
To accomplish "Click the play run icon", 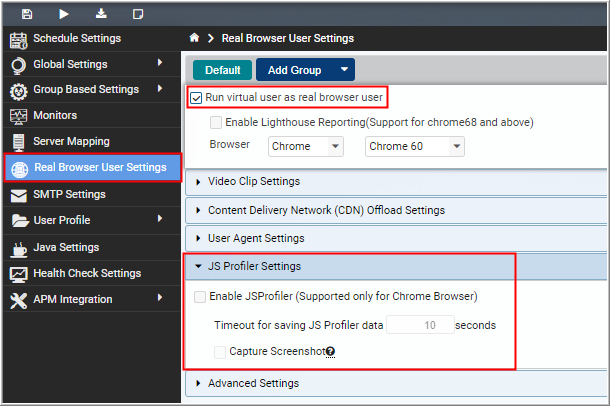I will tap(64, 14).
